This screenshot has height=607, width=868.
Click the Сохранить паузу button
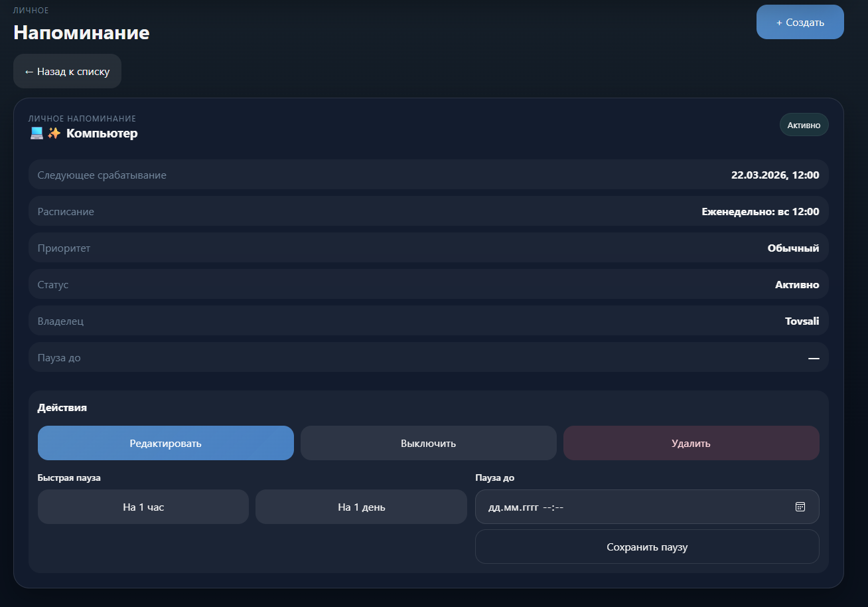point(647,547)
